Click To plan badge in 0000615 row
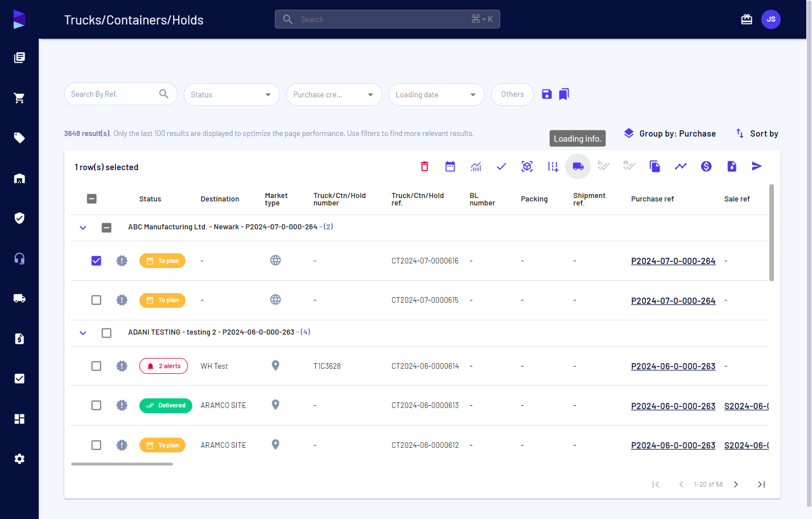 tap(162, 300)
